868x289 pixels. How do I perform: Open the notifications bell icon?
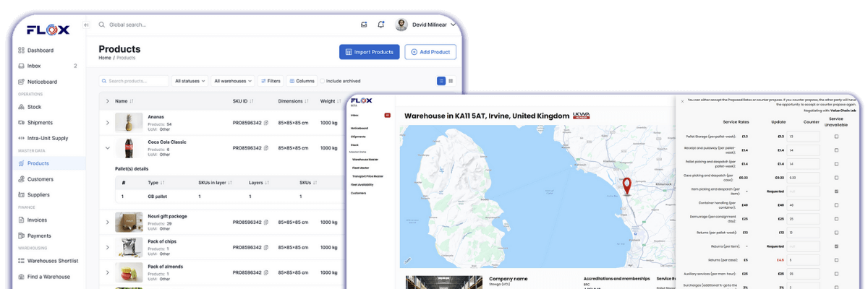coord(381,25)
